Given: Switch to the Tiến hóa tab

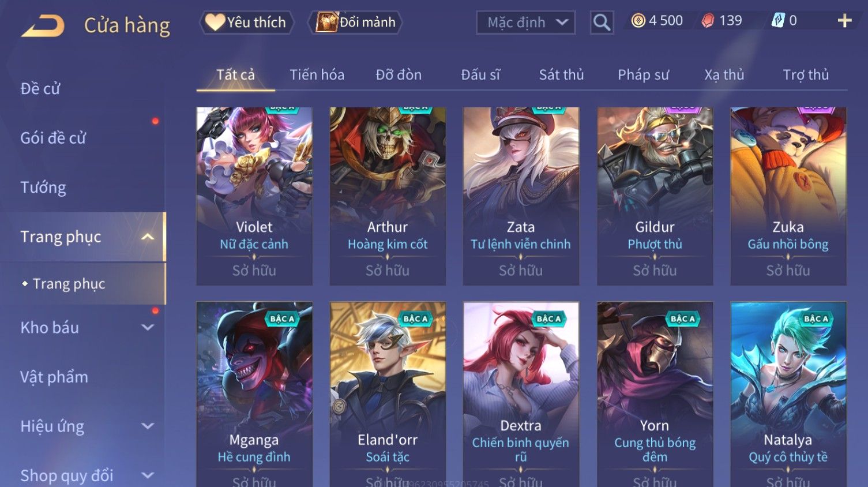Looking at the screenshot, I should pos(317,75).
